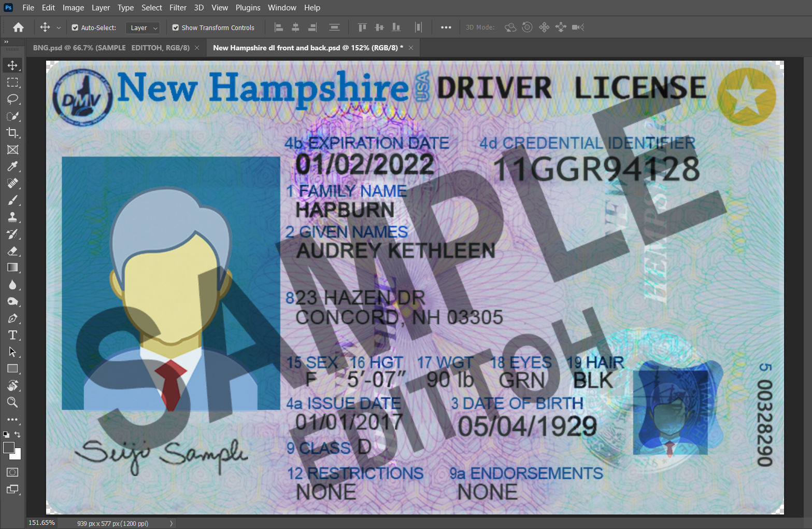Image resolution: width=812 pixels, height=529 pixels.
Task: Open the Window menu
Action: [282, 8]
